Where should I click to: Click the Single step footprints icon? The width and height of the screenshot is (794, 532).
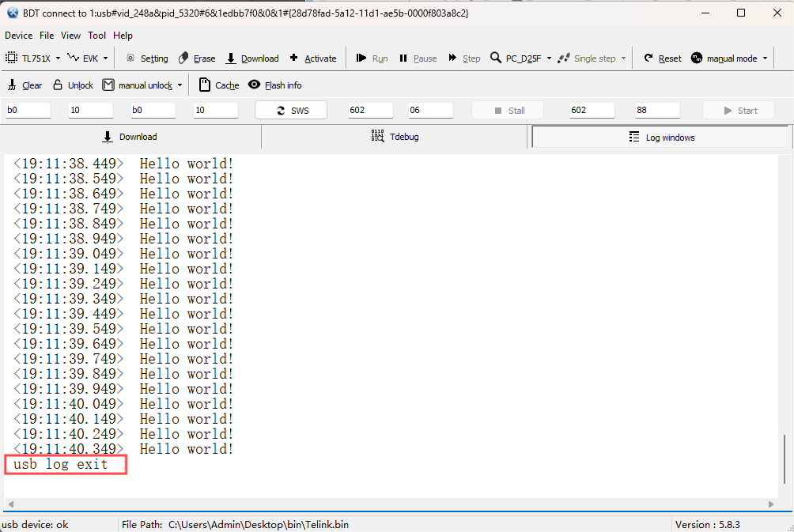[x=564, y=58]
